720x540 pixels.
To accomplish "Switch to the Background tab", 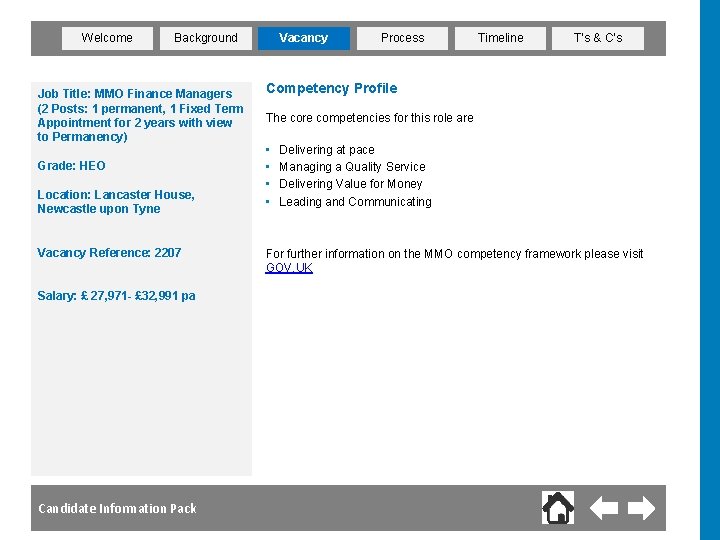I will coord(206,38).
